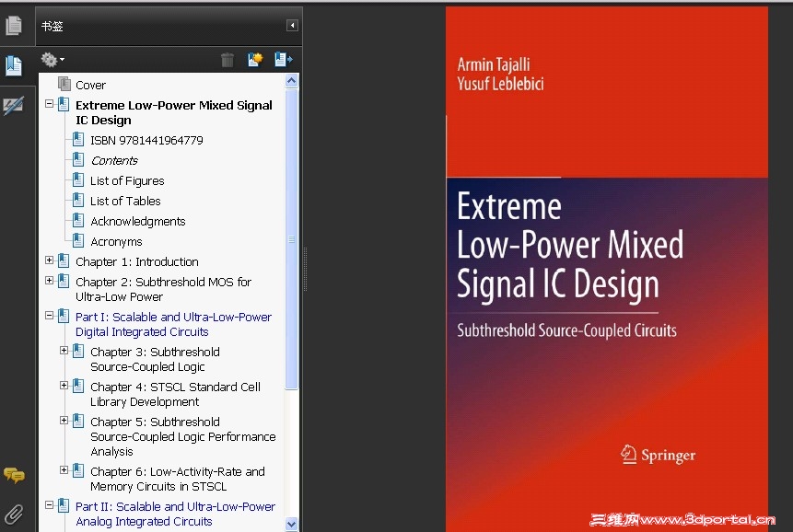The width and height of the screenshot is (793, 532).
Task: Select the Bookmarks panel icon in sidebar
Action: [x=14, y=65]
